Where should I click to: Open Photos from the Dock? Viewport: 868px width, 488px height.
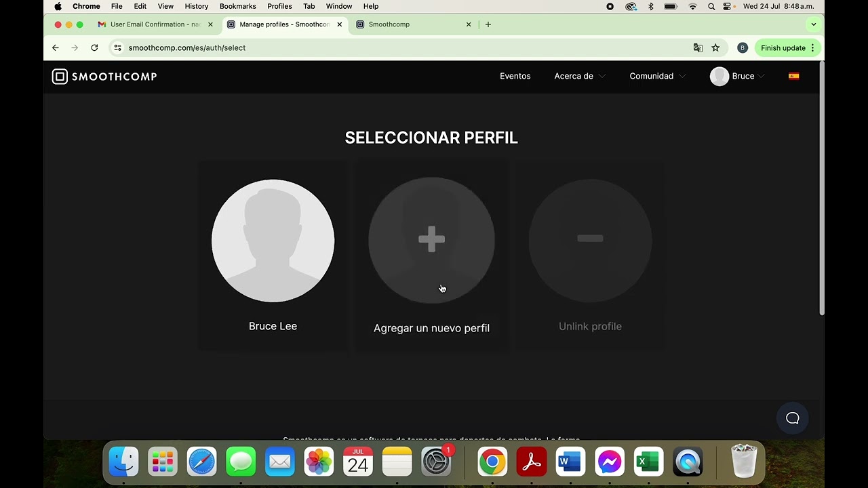[x=319, y=462]
